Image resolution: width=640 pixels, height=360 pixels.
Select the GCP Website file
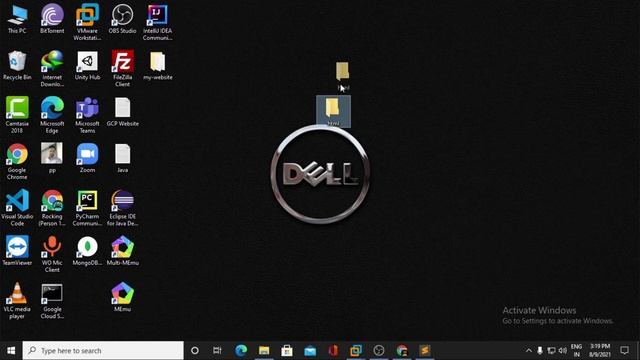122,112
